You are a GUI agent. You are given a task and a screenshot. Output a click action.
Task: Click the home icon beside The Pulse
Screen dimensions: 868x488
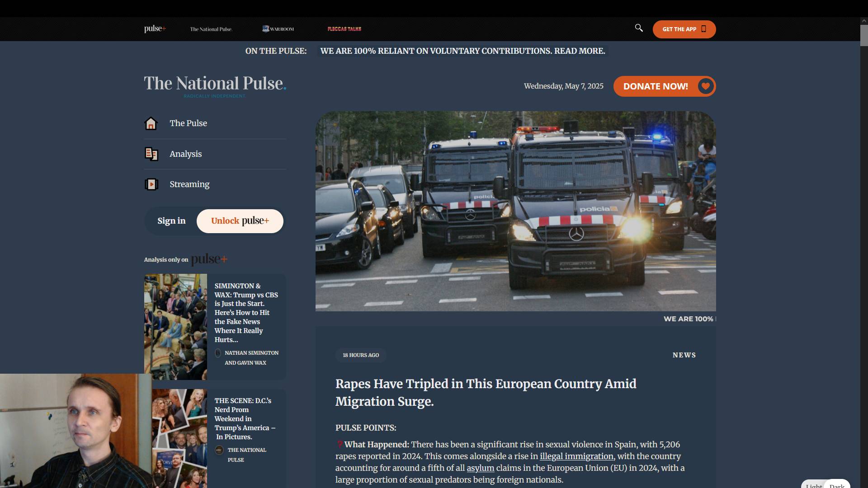(151, 123)
